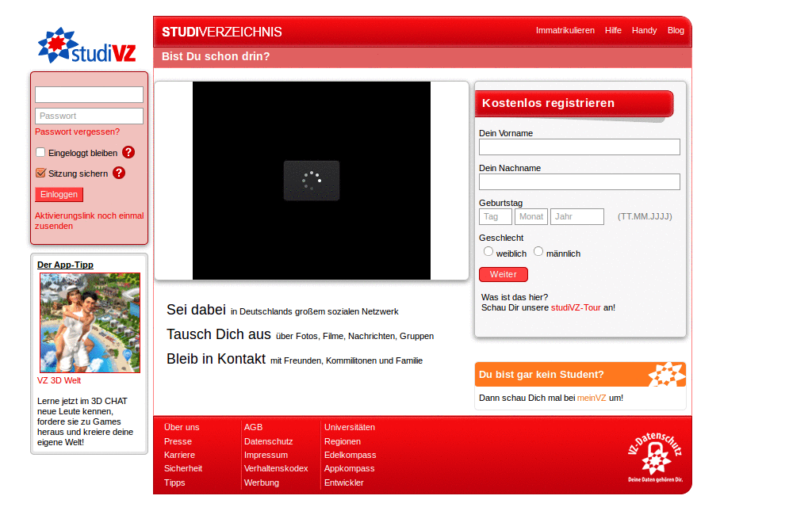Viewport: 812px width, 511px height.
Task: Open Sicherheit footer link
Action: 183,468
